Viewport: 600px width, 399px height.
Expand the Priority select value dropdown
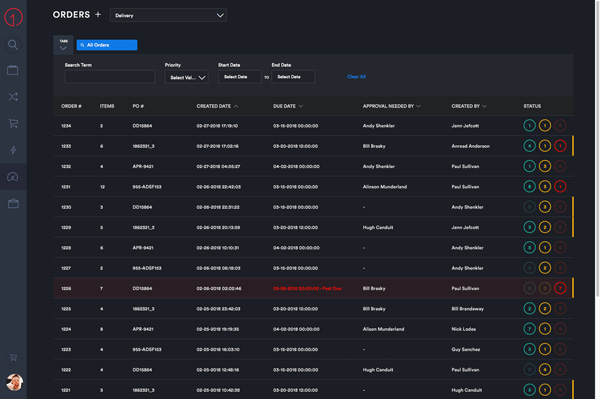click(x=187, y=77)
